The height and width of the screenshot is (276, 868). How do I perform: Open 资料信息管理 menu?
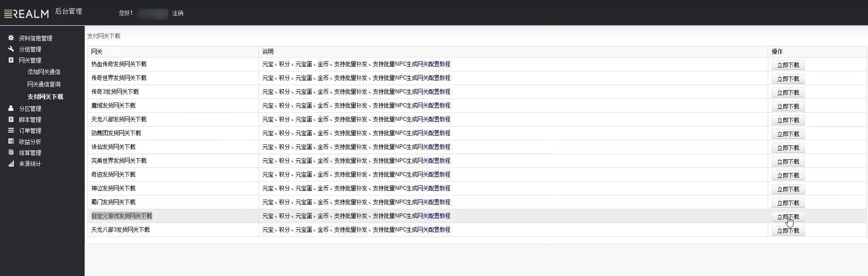click(x=35, y=38)
